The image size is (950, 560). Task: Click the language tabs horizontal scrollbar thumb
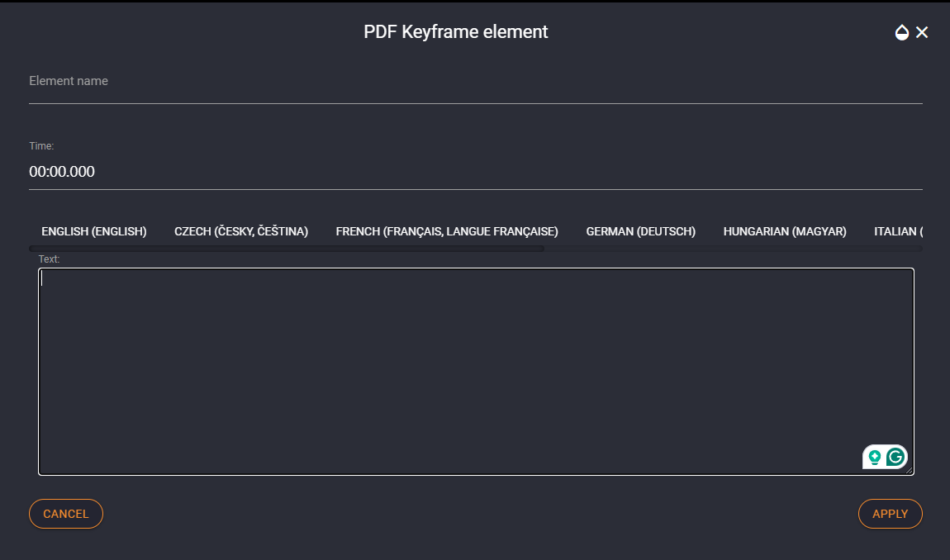[287, 249]
